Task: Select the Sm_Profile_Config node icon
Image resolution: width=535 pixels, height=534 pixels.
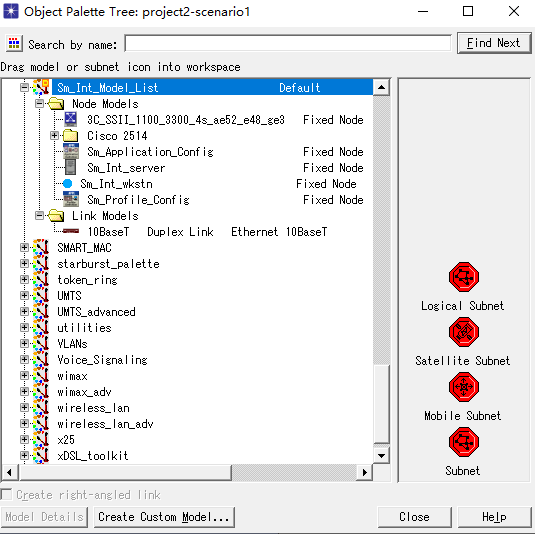Action: point(71,199)
